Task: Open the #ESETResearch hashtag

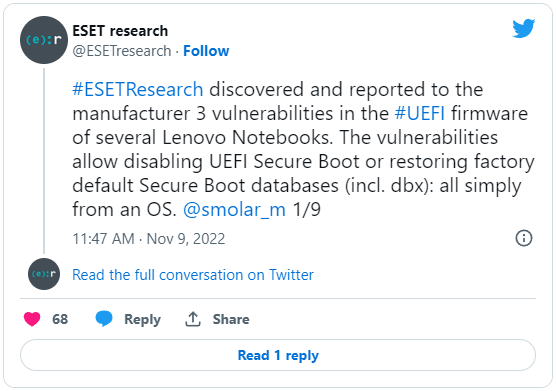Action: tap(138, 89)
